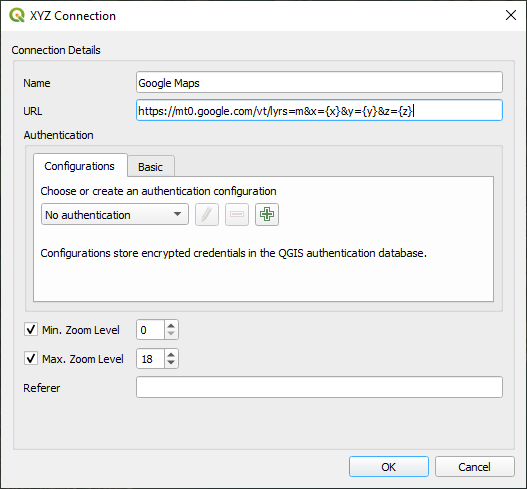This screenshot has height=489, width=527.
Task: Select the Configurations tab
Action: tap(80, 166)
